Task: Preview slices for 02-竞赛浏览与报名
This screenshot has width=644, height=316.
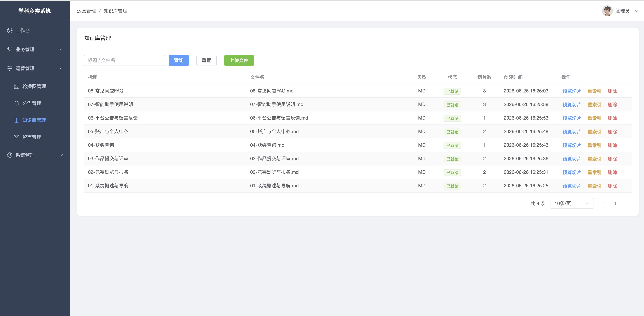Action: [572, 173]
